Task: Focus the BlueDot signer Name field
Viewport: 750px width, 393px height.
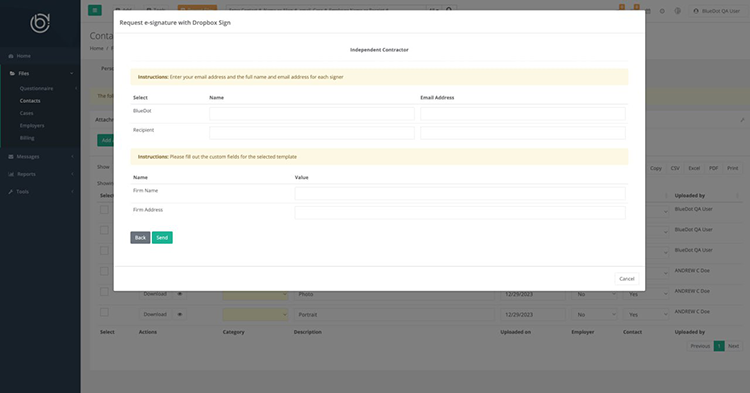Action: click(312, 113)
